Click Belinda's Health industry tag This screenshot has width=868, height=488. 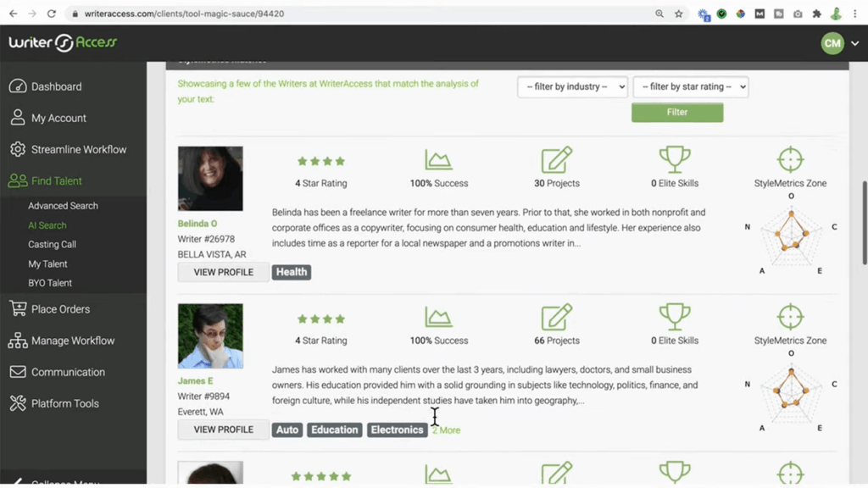coord(292,272)
